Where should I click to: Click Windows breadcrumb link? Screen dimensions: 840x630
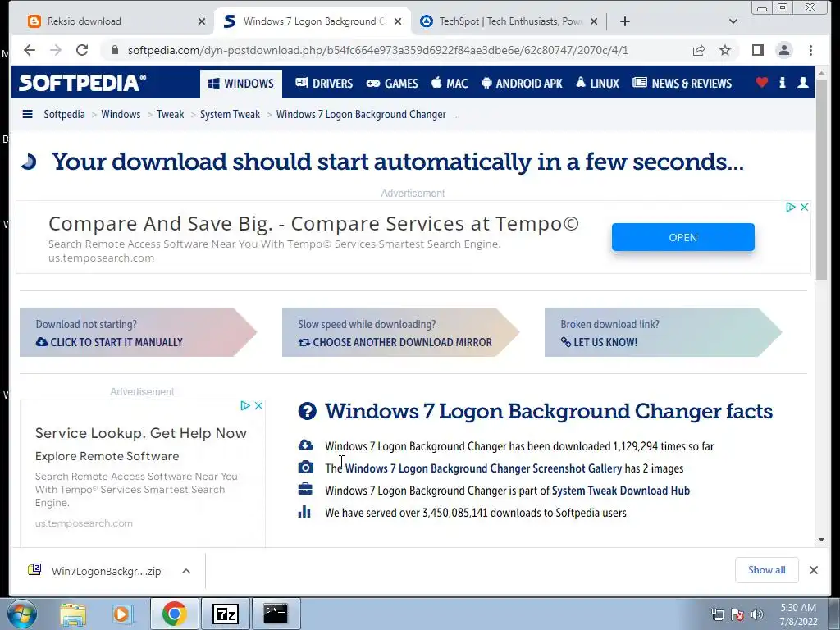(x=121, y=114)
